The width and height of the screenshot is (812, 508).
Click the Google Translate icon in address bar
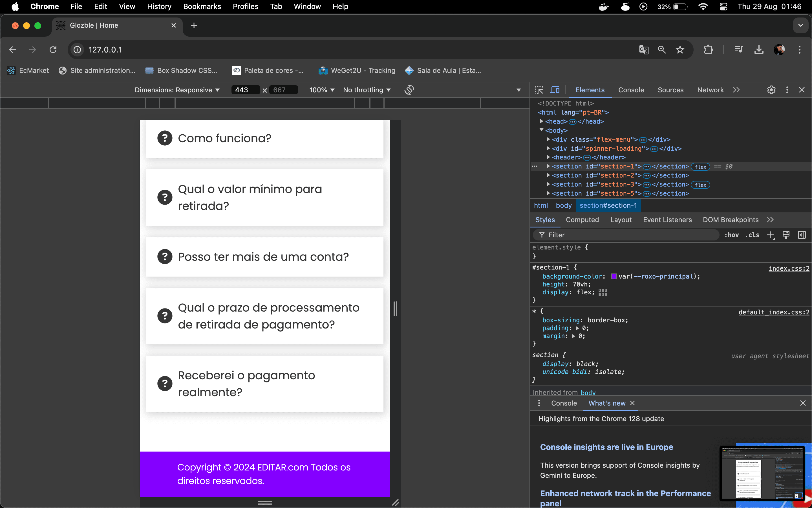[x=644, y=50]
